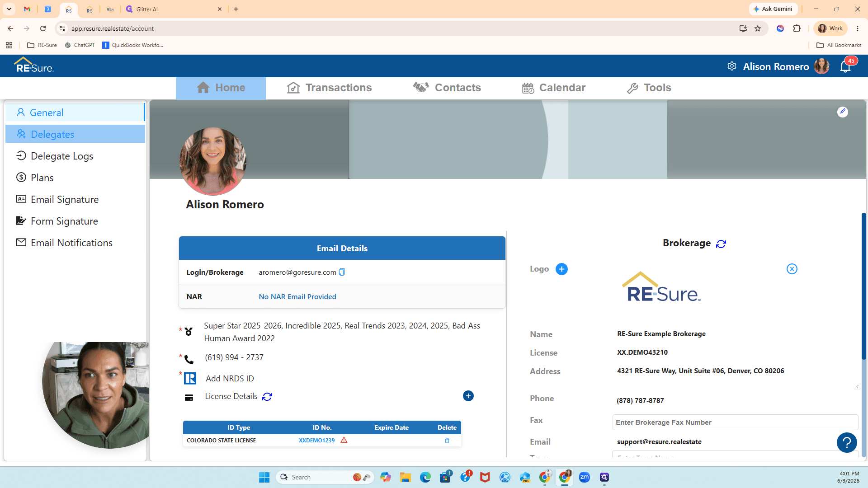This screenshot has width=868, height=488.
Task: Refresh the Brokerage section
Action: (721, 244)
